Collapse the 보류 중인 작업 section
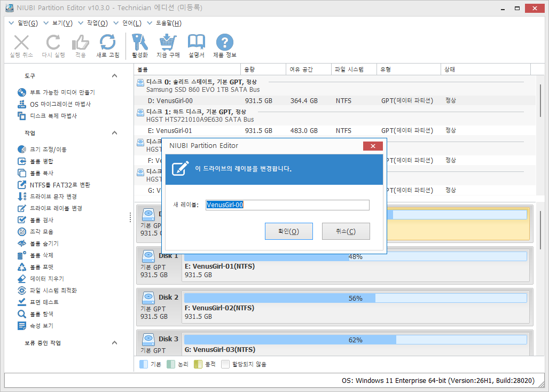This screenshot has height=392, width=549. click(x=114, y=343)
